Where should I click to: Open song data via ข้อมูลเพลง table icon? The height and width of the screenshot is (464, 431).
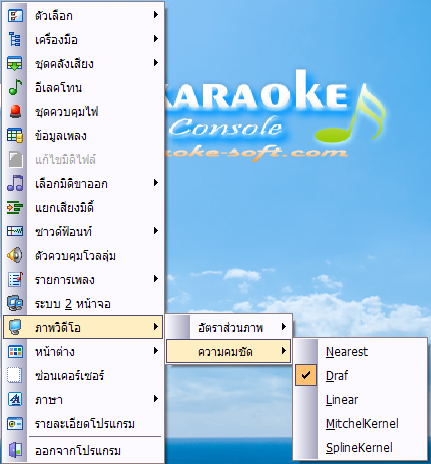tap(15, 135)
